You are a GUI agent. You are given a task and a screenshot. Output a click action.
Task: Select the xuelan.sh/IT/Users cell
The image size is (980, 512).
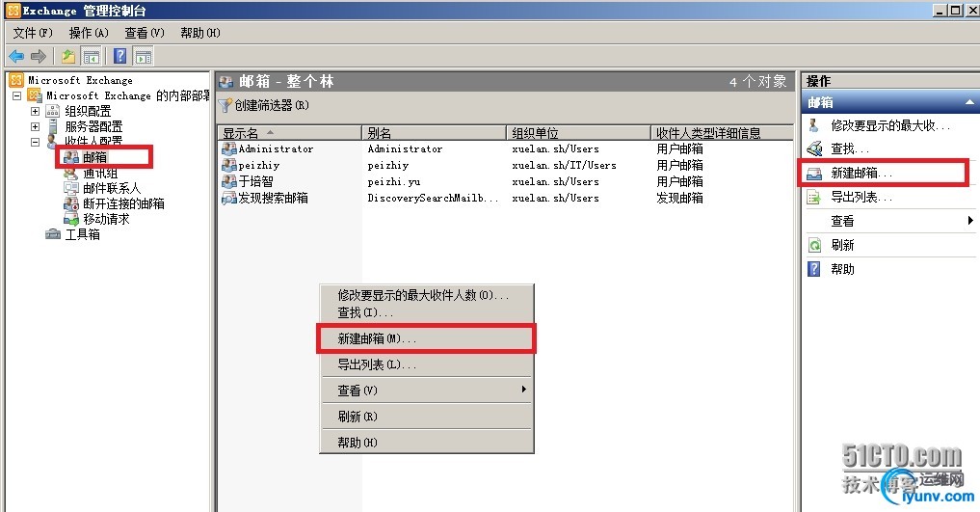point(564,165)
